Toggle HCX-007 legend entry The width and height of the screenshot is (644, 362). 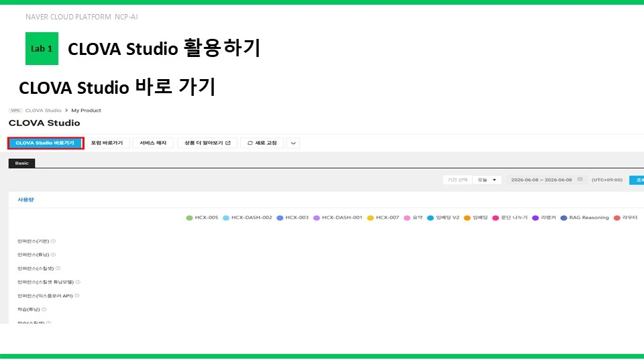click(x=383, y=217)
